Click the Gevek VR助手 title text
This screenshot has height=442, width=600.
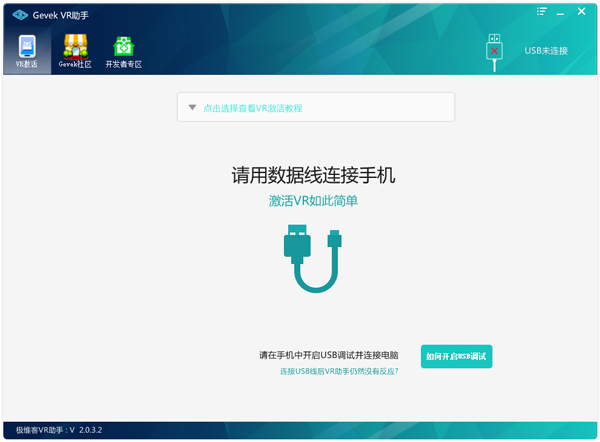coord(60,15)
